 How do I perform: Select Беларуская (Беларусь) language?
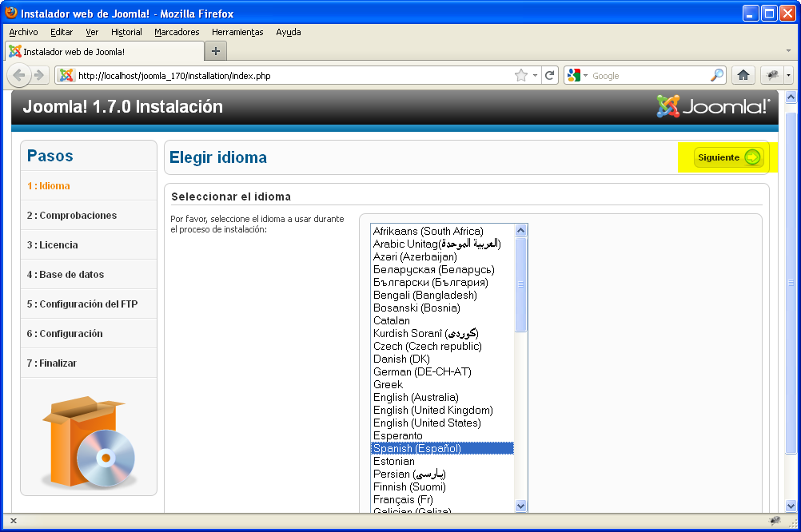442,269
